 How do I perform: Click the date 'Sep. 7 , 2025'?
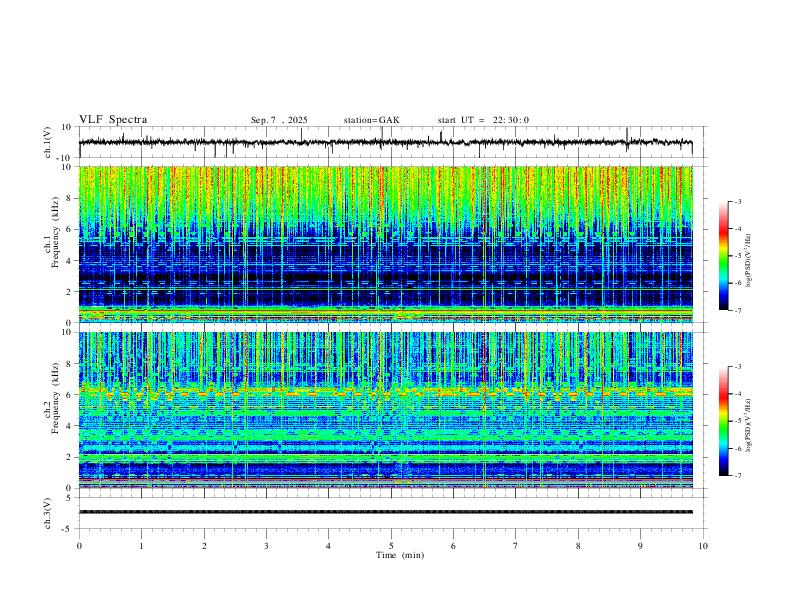coord(279,120)
